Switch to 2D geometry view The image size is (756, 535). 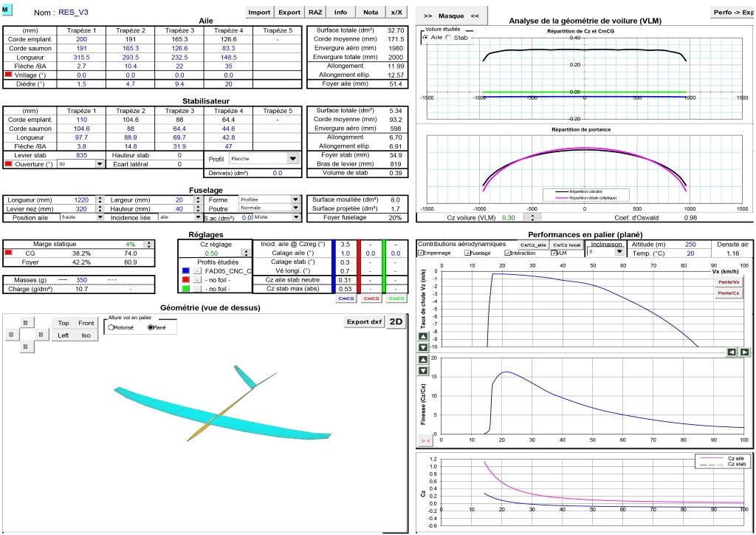(x=396, y=321)
